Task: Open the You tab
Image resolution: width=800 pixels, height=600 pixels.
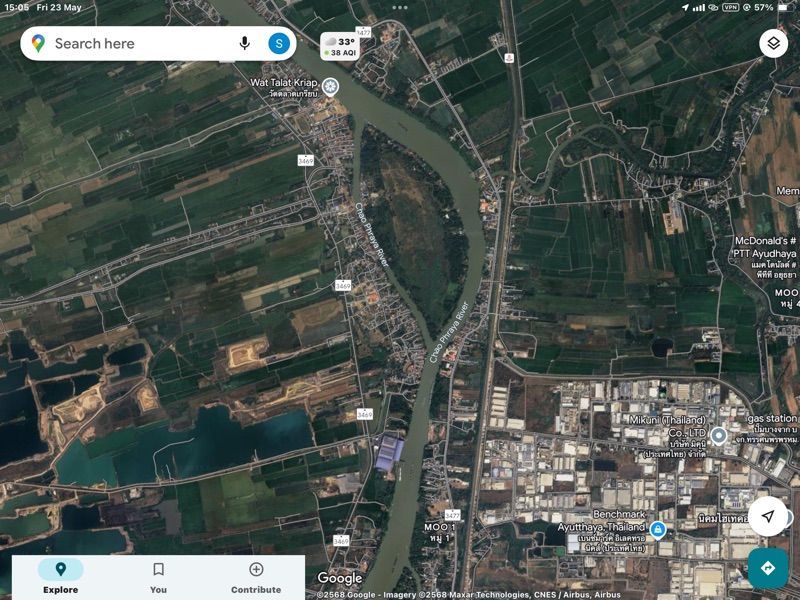Action: tap(158, 577)
